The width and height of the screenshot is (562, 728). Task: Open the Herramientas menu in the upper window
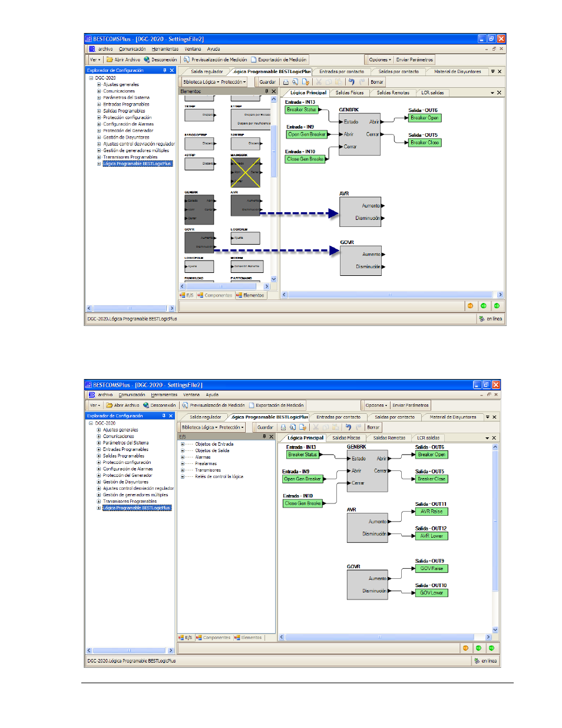coord(165,49)
